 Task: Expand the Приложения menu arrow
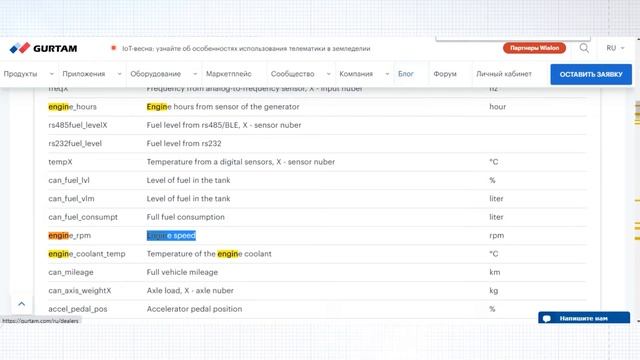point(119,74)
